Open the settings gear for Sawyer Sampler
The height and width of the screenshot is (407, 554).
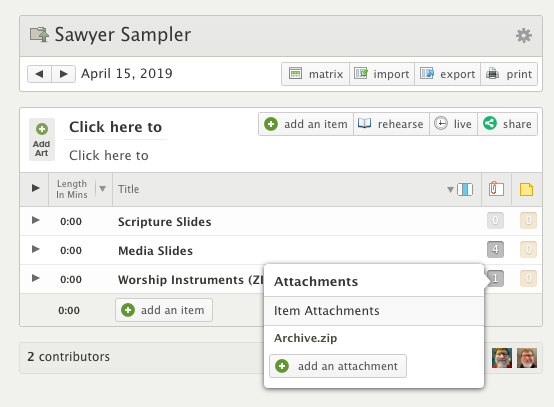(524, 35)
